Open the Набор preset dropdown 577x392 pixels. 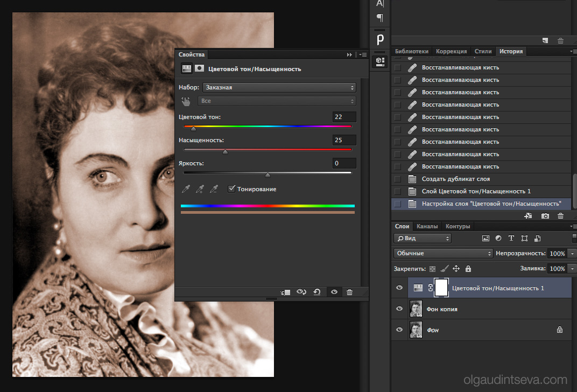(279, 88)
